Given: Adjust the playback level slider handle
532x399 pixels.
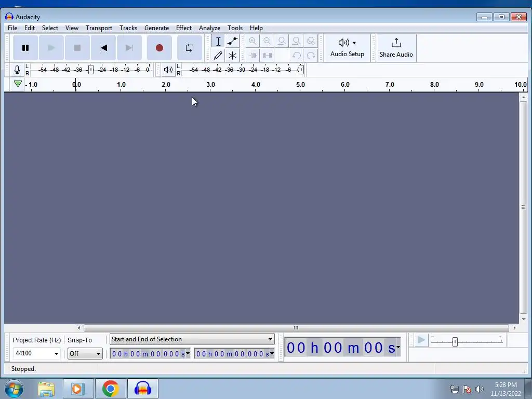Looking at the screenshot, I should coord(301,70).
